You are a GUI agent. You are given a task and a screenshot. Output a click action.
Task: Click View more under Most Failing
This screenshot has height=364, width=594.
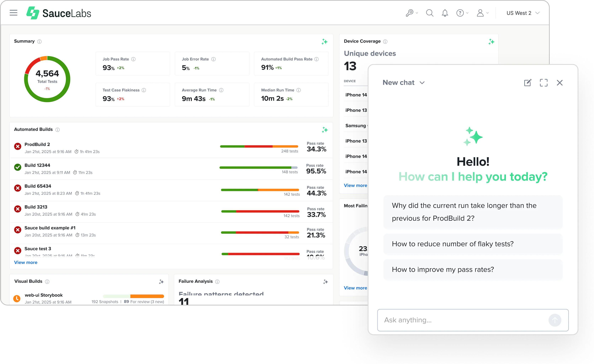click(x=356, y=288)
